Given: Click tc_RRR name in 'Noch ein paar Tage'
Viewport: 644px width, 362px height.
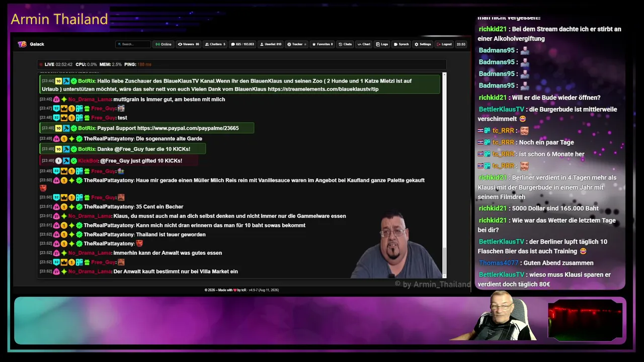Looking at the screenshot, I should (503, 143).
